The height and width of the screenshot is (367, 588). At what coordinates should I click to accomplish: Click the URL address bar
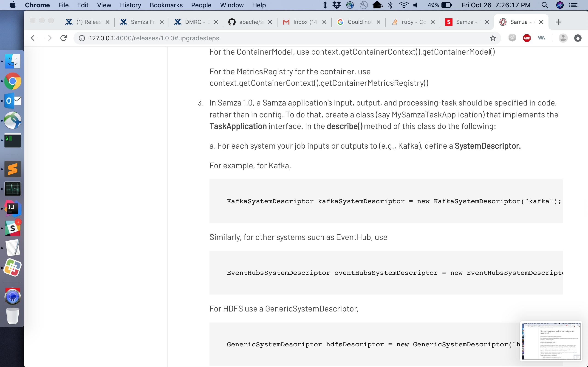coord(267,38)
